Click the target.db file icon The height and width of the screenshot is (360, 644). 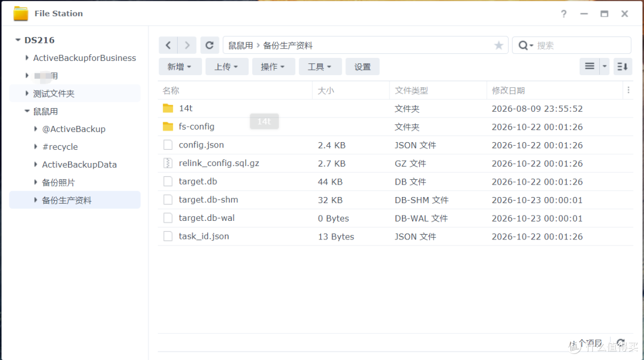tap(168, 181)
